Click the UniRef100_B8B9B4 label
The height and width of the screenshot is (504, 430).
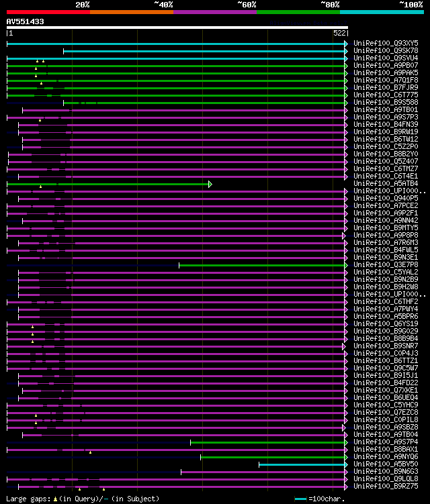386,339
